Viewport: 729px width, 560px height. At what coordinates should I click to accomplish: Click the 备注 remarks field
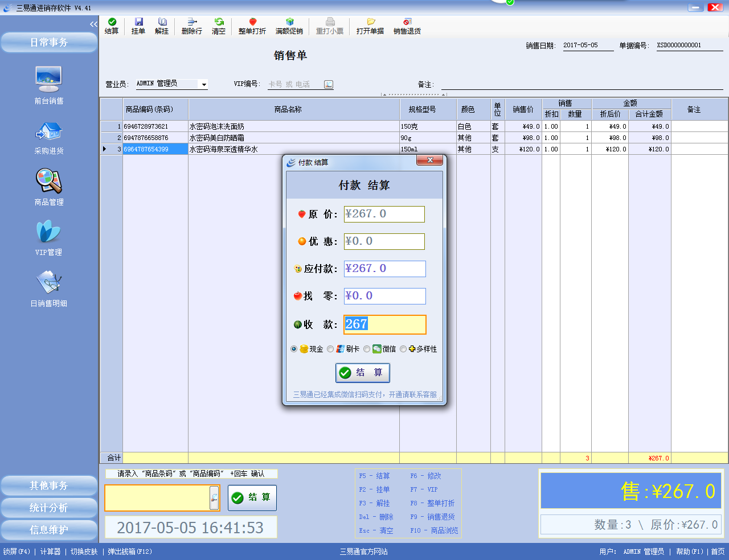(582, 84)
